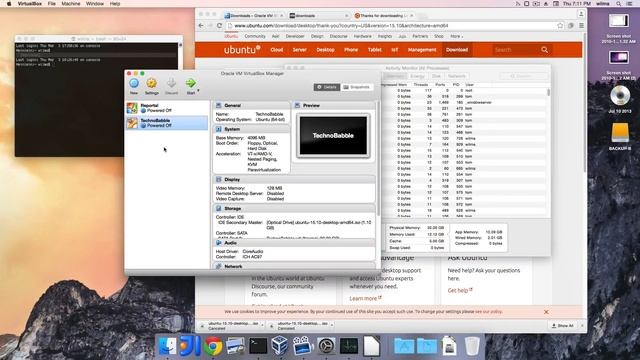Click Activity Monitor process list scrollbar
This screenshot has height=360, width=640.
548,93
